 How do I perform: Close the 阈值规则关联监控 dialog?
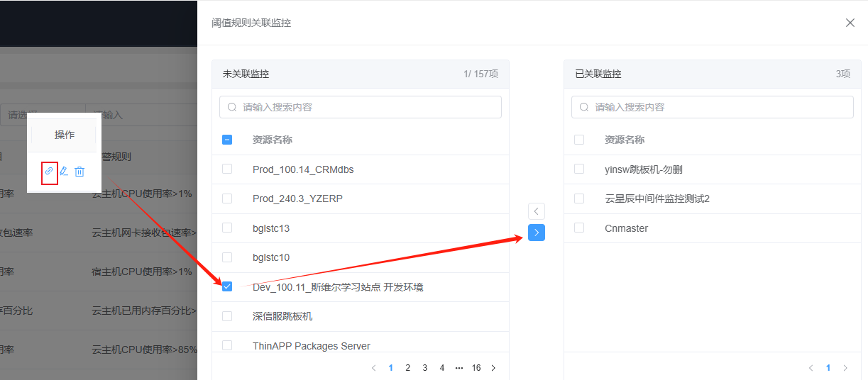(850, 23)
